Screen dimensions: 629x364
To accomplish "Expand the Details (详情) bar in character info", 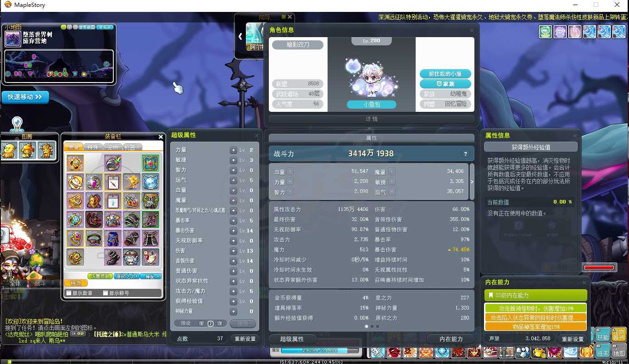I will (x=372, y=119).
